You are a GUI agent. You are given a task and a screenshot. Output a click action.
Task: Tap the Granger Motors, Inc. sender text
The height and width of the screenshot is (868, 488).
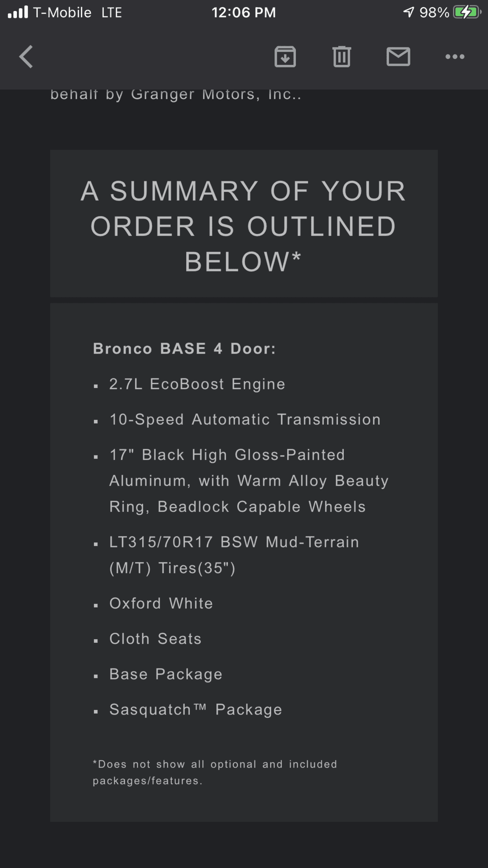click(x=176, y=95)
